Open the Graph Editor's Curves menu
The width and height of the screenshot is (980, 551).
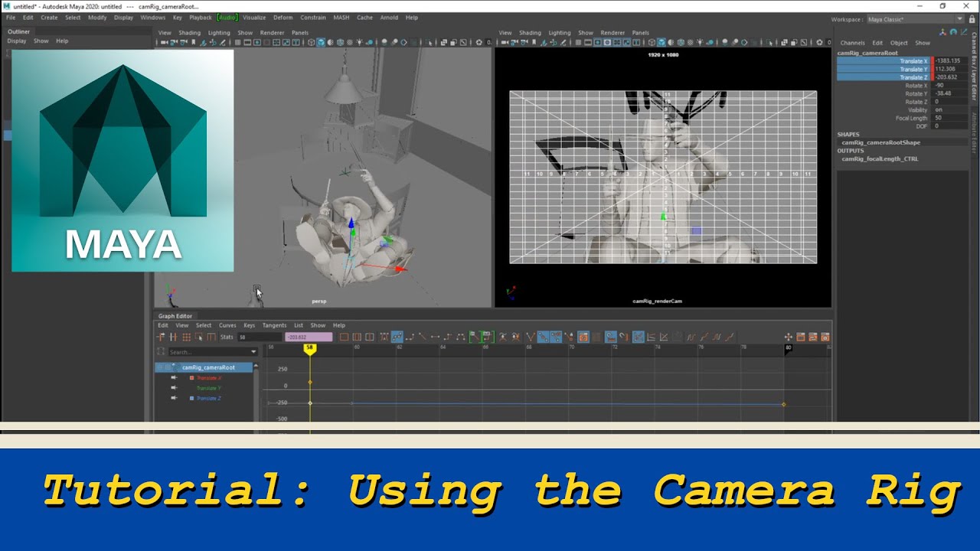[x=227, y=325]
